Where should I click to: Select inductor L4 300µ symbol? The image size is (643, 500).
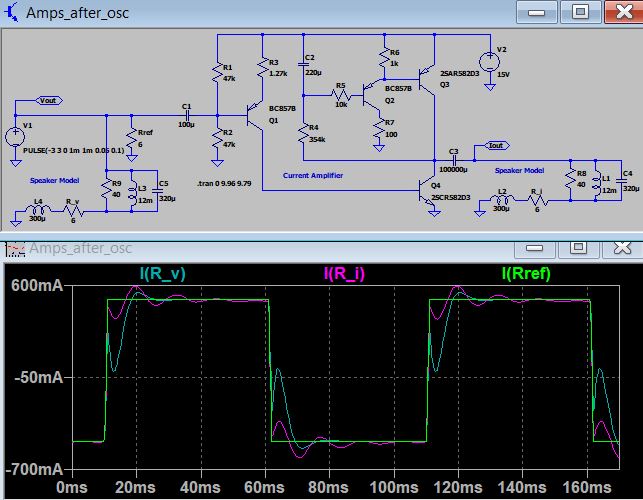(x=38, y=210)
